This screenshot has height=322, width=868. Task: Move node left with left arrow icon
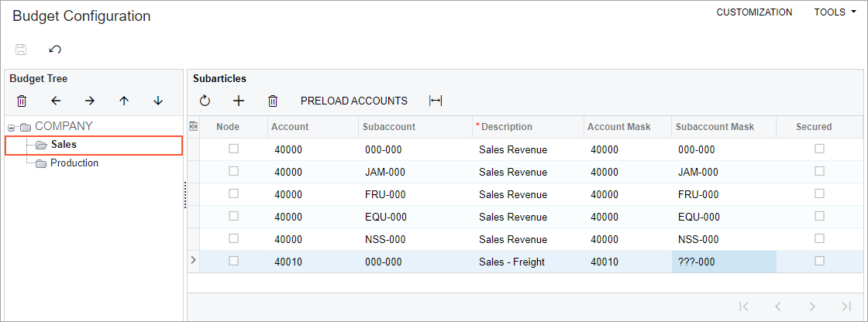[56, 101]
